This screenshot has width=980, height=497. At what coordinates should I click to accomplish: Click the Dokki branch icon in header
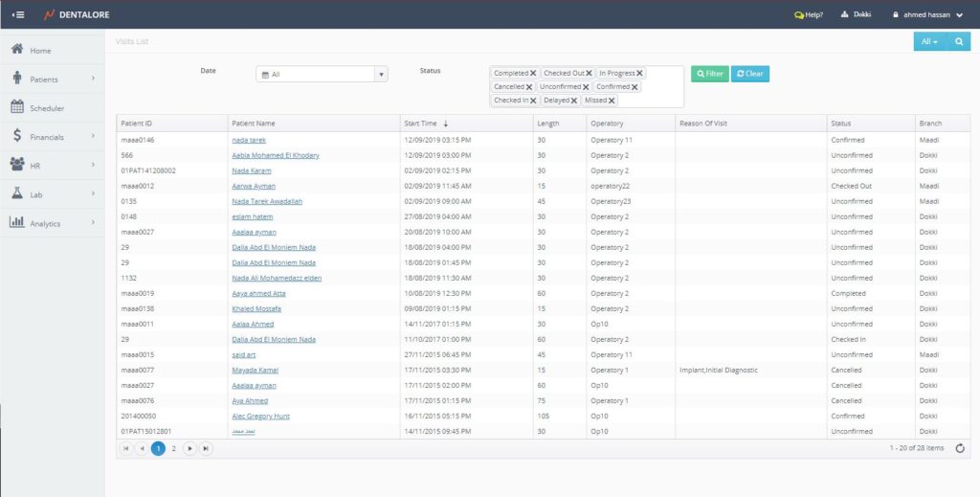coord(844,14)
